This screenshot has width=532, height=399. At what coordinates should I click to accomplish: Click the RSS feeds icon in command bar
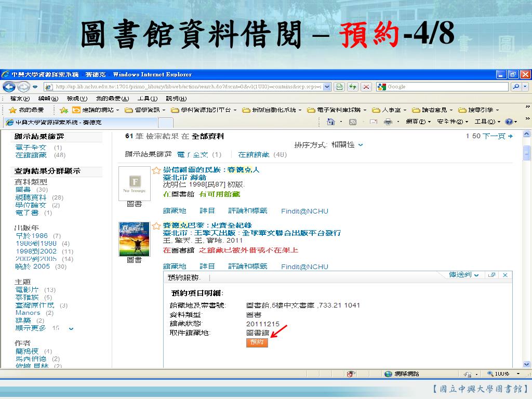353,122
